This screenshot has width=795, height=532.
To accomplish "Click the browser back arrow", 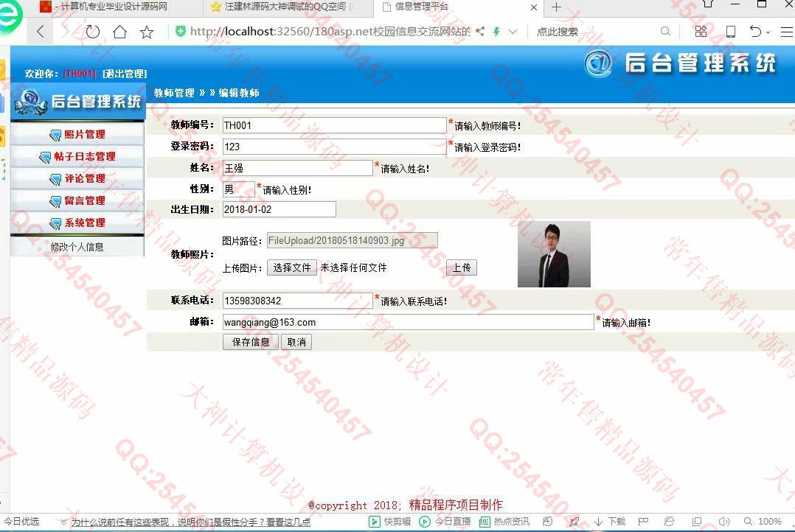I will (41, 32).
